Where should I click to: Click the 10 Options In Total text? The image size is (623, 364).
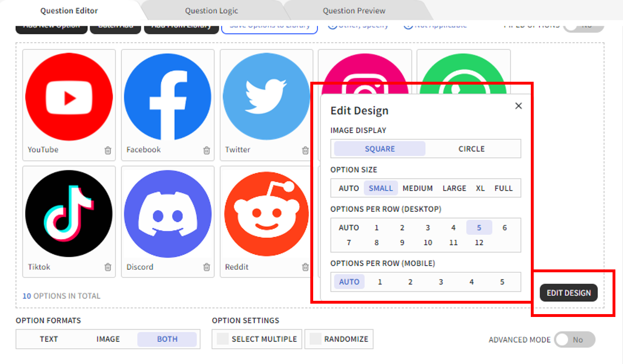click(61, 296)
